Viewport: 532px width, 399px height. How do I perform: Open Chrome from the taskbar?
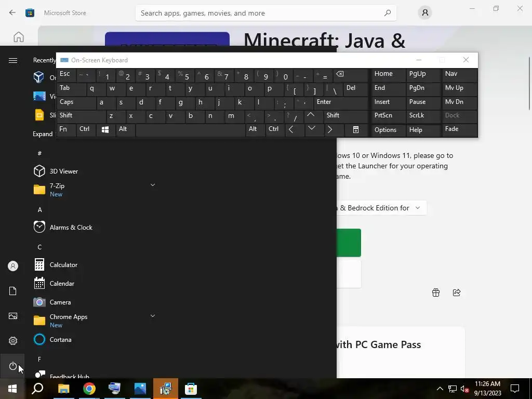(89, 389)
